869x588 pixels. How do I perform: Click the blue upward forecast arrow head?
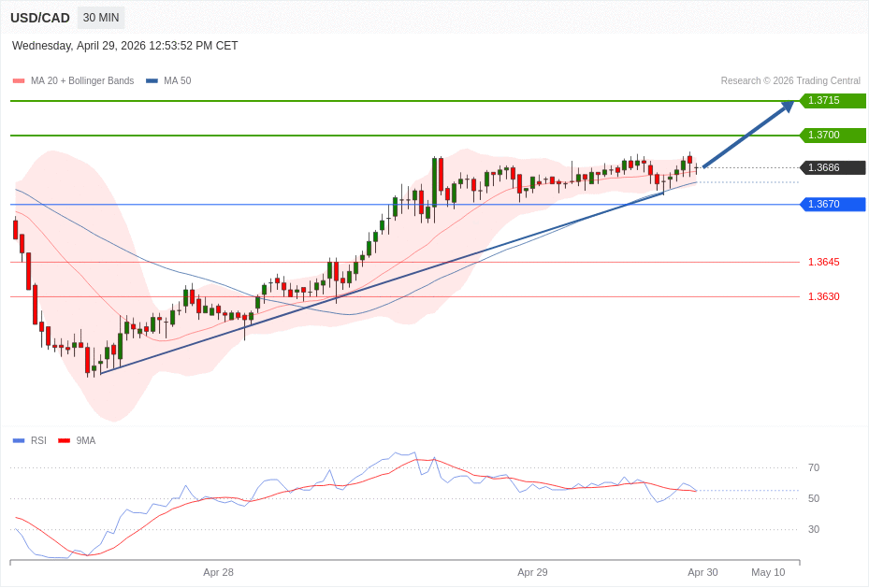pos(788,107)
